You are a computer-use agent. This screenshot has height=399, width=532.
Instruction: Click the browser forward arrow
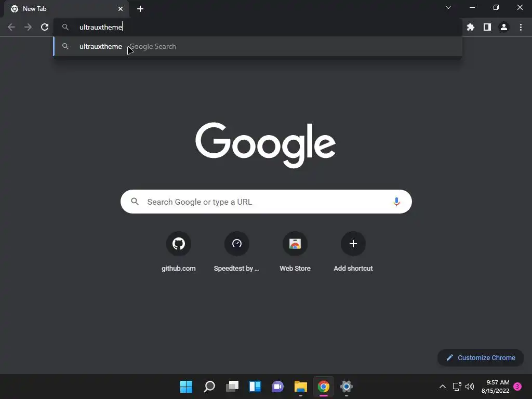(28, 27)
